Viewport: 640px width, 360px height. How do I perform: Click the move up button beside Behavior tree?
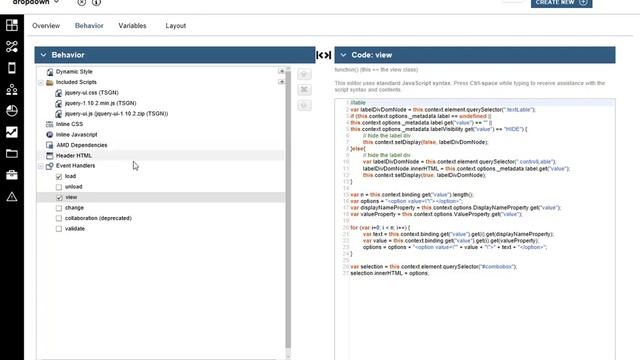pos(304,74)
